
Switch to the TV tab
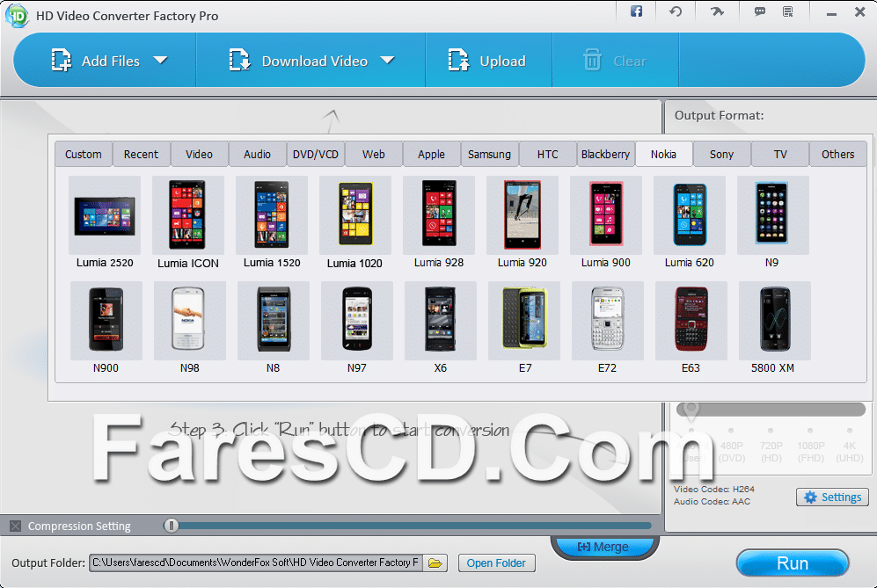(780, 155)
